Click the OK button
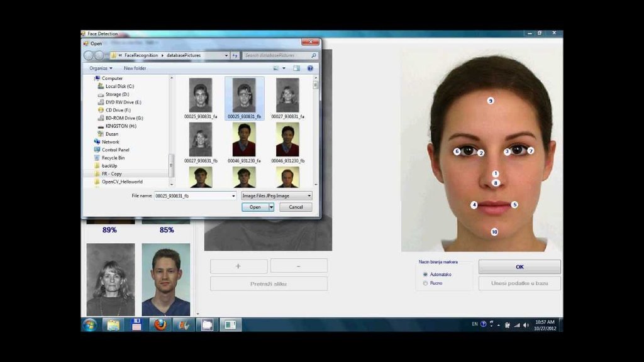Image resolution: width=644 pixels, height=362 pixels. [x=519, y=266]
